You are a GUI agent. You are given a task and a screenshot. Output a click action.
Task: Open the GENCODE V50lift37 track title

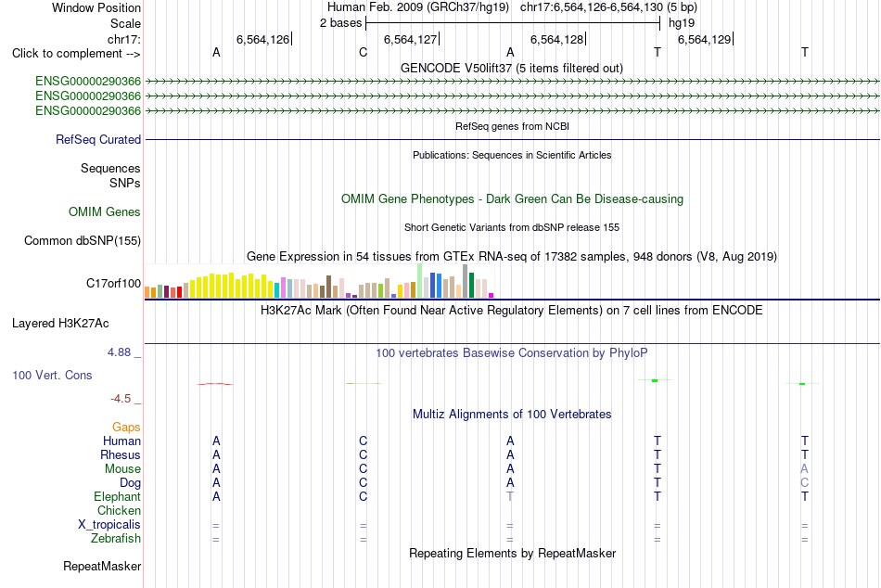coord(511,68)
